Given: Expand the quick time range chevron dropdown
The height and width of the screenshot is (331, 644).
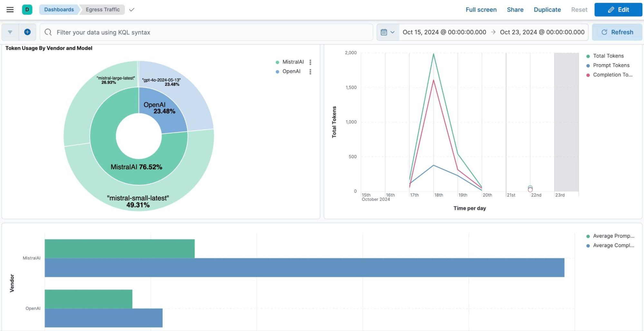Looking at the screenshot, I should (393, 32).
